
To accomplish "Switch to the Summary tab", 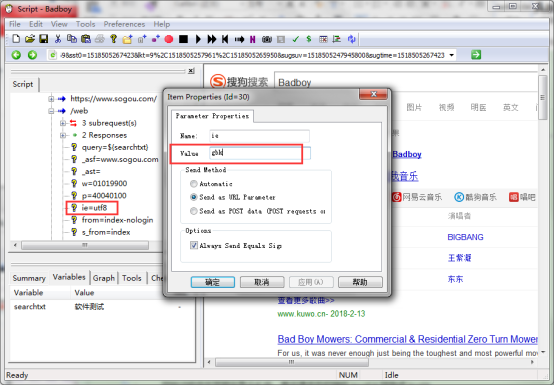I will tap(29, 278).
